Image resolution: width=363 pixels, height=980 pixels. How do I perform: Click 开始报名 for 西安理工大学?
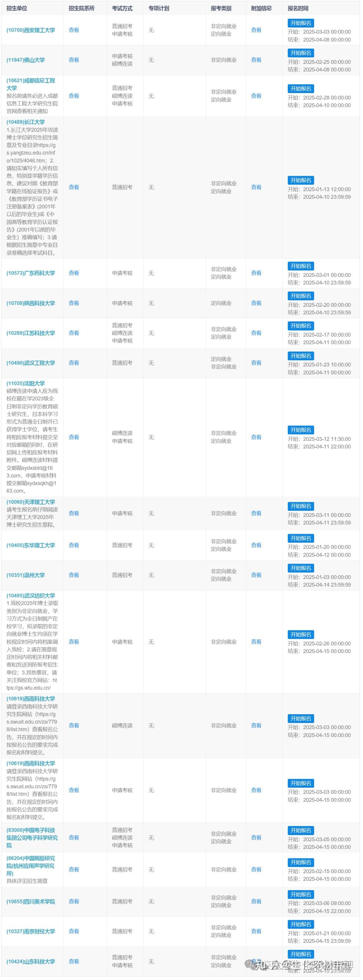[x=300, y=23]
